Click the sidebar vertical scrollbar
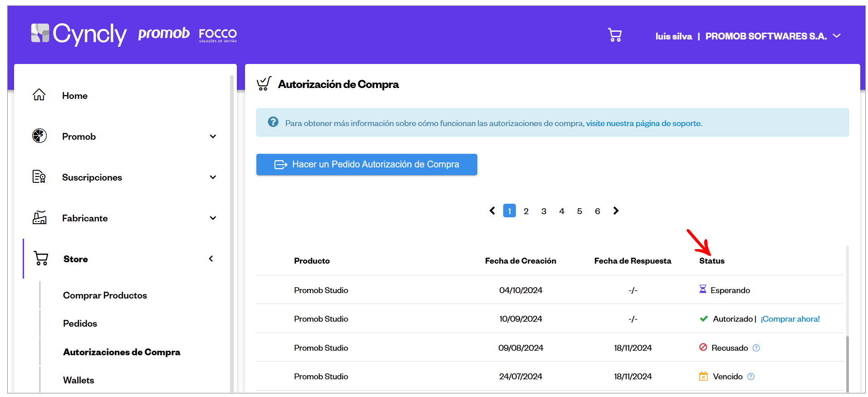868x397 pixels. tap(231, 234)
